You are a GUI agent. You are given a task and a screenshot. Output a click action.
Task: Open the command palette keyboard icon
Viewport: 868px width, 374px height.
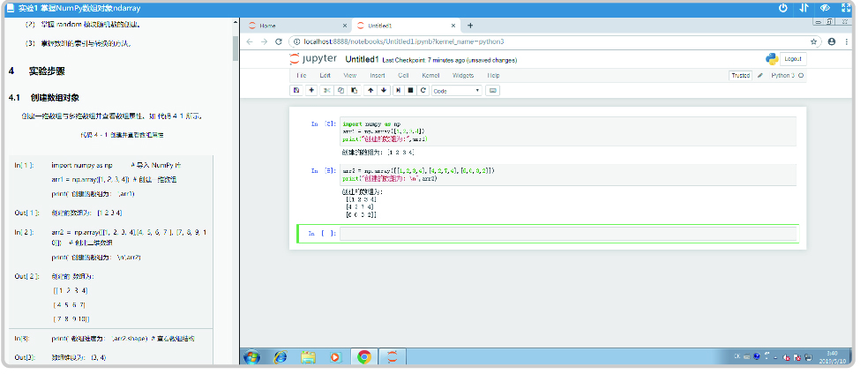[493, 90]
